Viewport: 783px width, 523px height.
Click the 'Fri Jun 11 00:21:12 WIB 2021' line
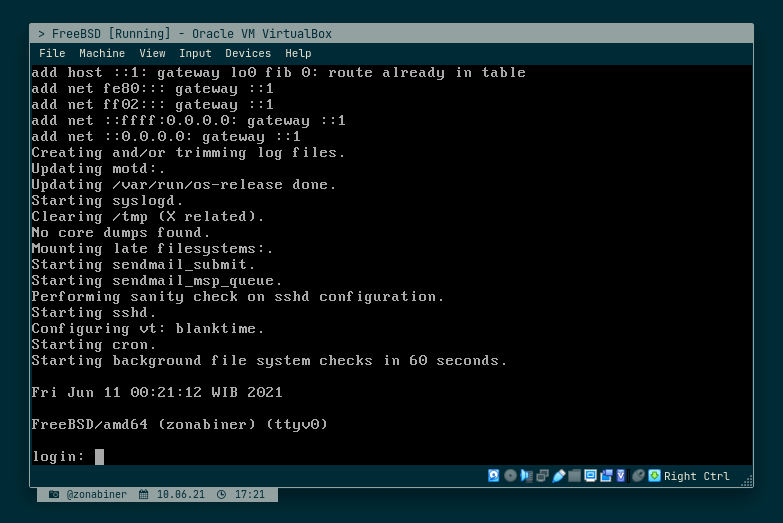point(157,393)
